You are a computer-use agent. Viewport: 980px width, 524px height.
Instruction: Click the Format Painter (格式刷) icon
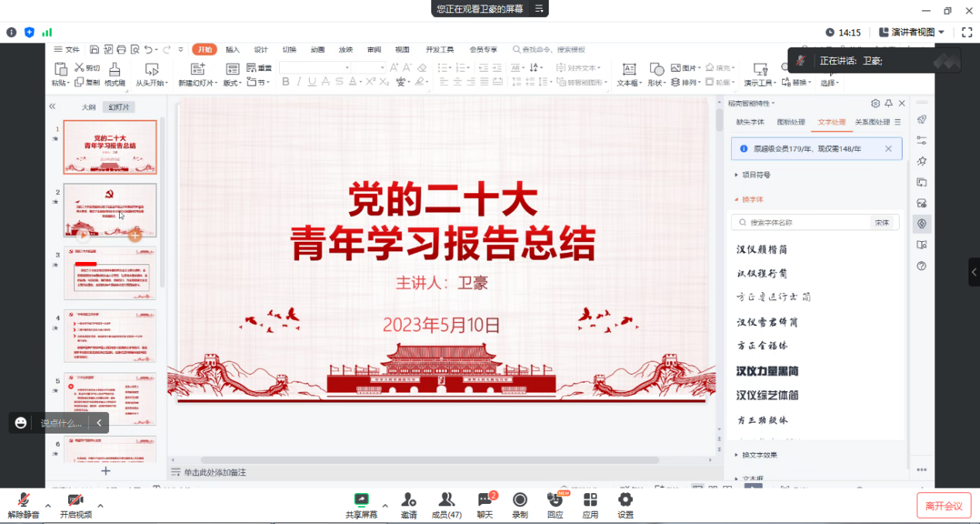114,70
